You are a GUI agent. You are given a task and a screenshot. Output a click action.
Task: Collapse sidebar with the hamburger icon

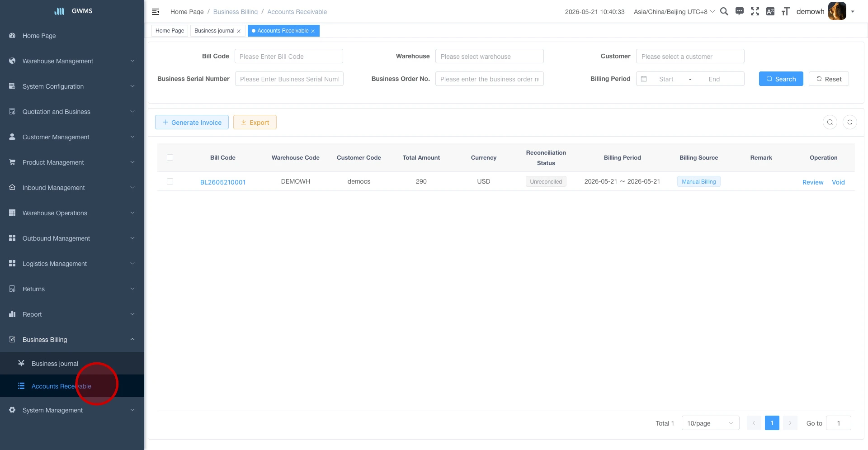pos(156,12)
